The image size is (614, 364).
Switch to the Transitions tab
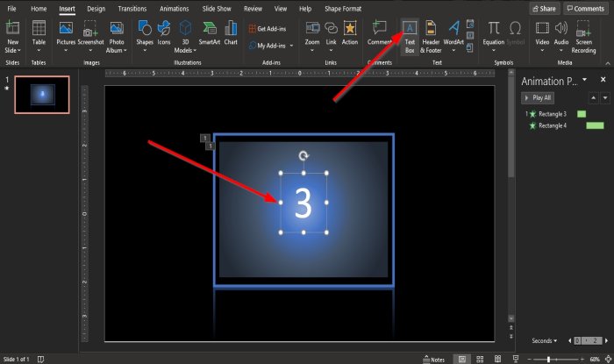(x=132, y=9)
